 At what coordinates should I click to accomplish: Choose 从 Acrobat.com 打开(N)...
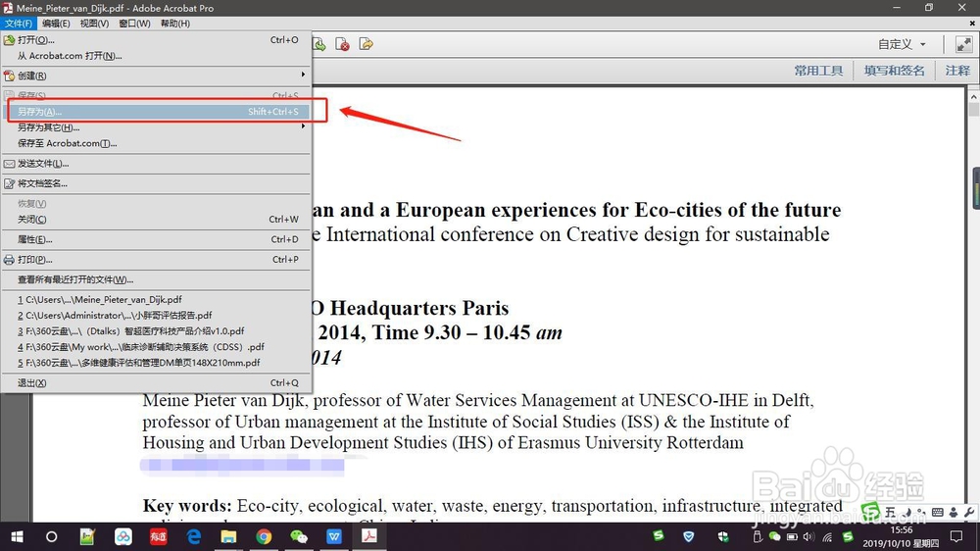click(x=156, y=56)
